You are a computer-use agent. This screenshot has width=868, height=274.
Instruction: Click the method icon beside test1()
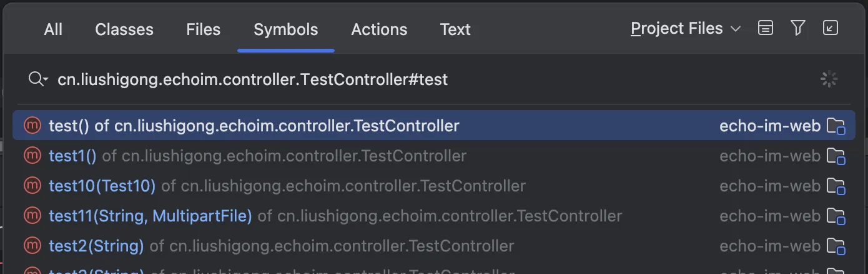[x=32, y=156]
